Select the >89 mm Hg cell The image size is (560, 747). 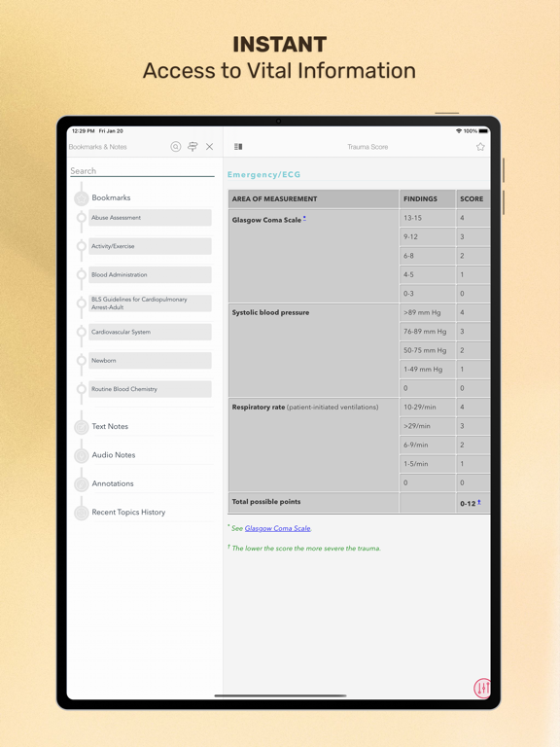coord(427,312)
